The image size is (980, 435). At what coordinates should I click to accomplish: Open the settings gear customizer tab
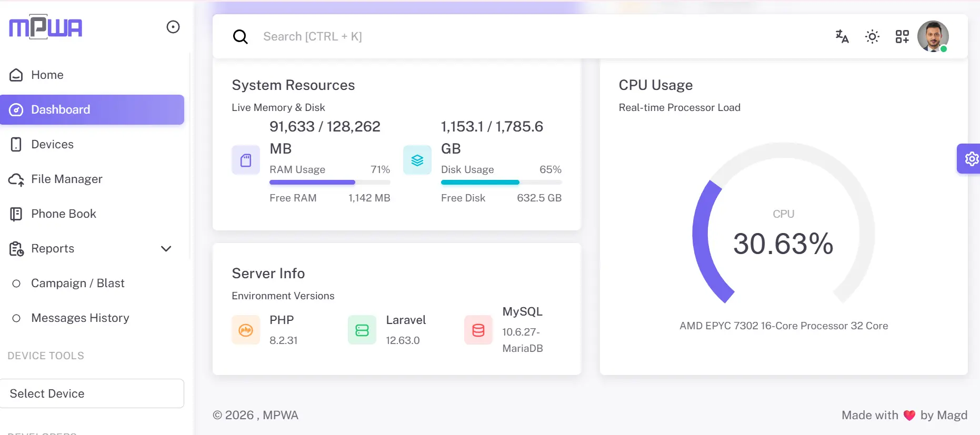(x=970, y=158)
